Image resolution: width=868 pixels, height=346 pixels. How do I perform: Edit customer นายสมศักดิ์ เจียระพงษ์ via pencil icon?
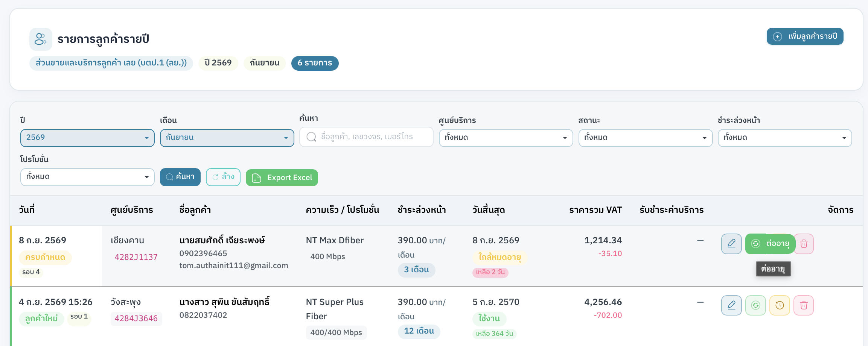coord(731,244)
